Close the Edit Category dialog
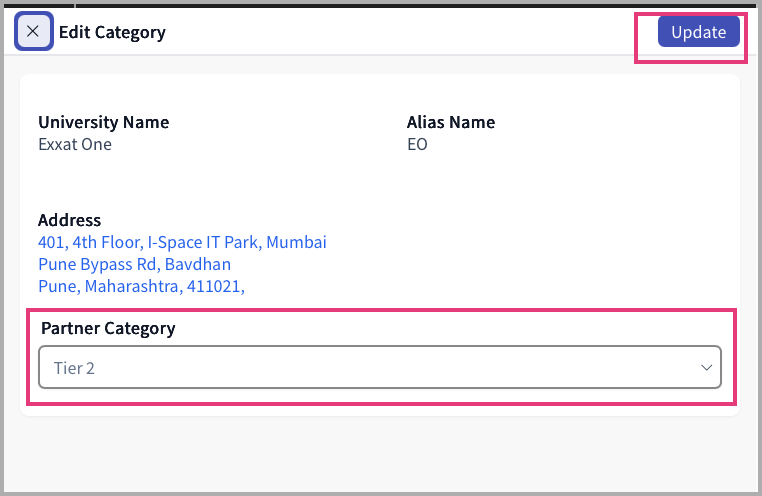The image size is (762, 496). click(33, 32)
